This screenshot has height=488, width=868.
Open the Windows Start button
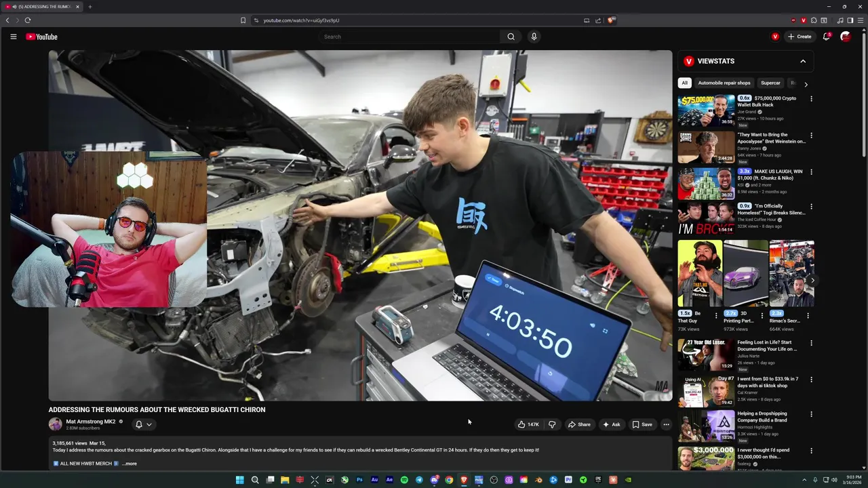tap(239, 480)
